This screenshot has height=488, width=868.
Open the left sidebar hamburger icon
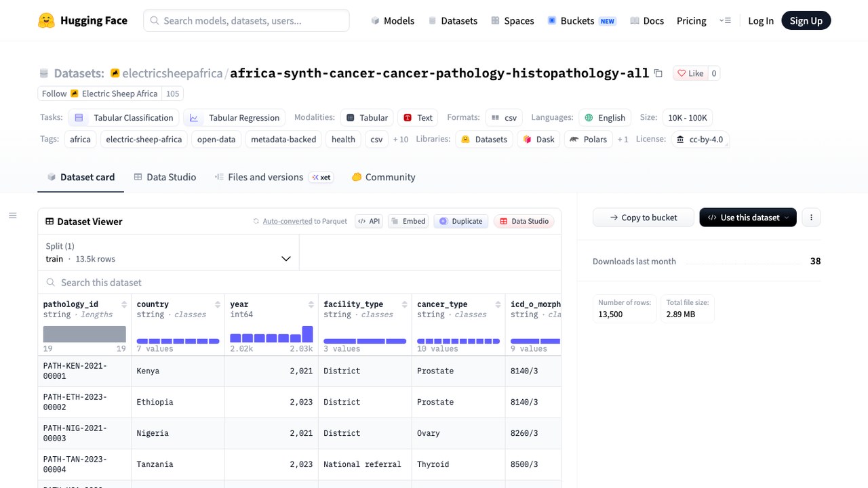pos(12,216)
